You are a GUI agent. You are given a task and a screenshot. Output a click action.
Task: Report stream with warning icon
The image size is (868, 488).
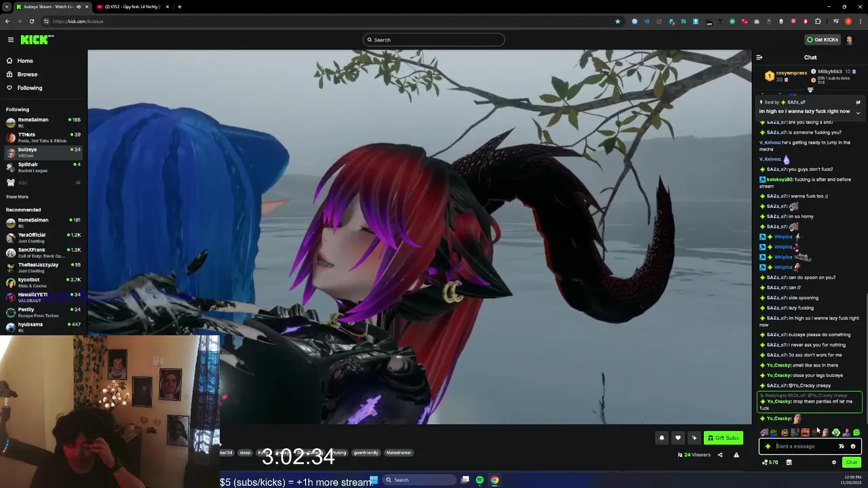(736, 455)
